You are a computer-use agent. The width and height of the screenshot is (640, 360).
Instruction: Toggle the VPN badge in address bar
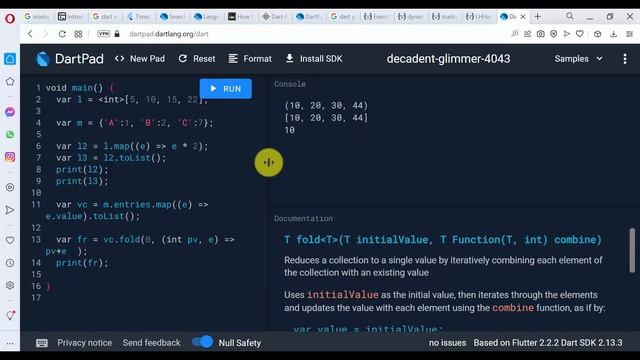[x=104, y=34]
